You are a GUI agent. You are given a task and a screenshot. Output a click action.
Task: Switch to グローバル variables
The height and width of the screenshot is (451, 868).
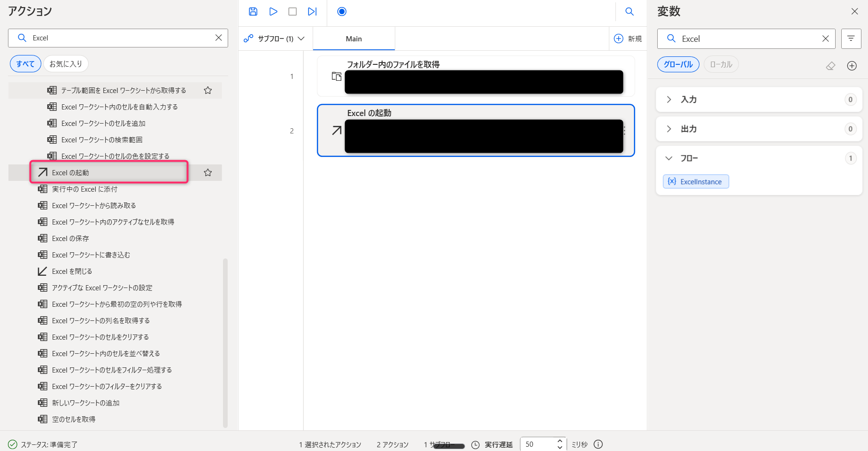click(678, 64)
